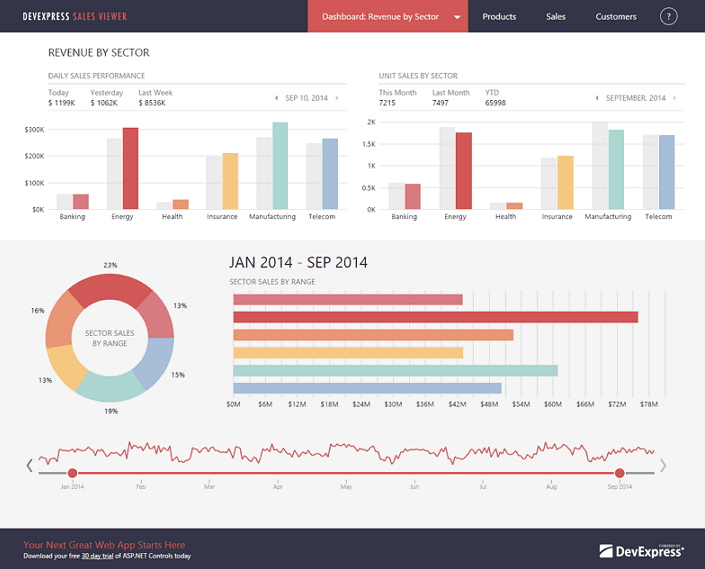Select the yellow 13% donut segment
705x569 pixels.
[66, 367]
